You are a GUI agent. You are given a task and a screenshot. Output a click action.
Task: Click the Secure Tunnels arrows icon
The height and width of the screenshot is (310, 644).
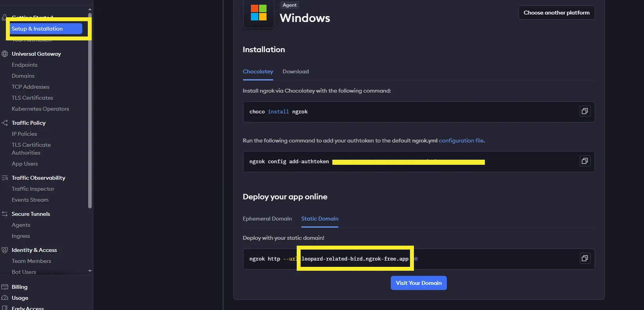tap(5, 214)
